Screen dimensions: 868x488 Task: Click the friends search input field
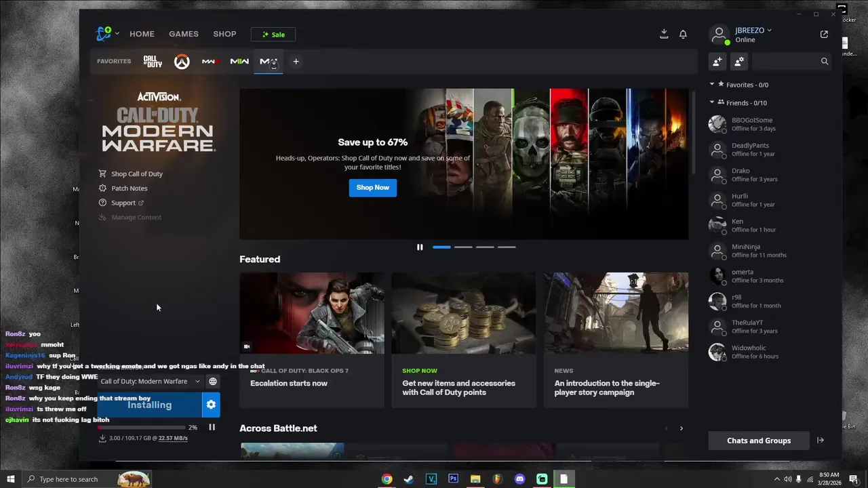[x=785, y=61]
